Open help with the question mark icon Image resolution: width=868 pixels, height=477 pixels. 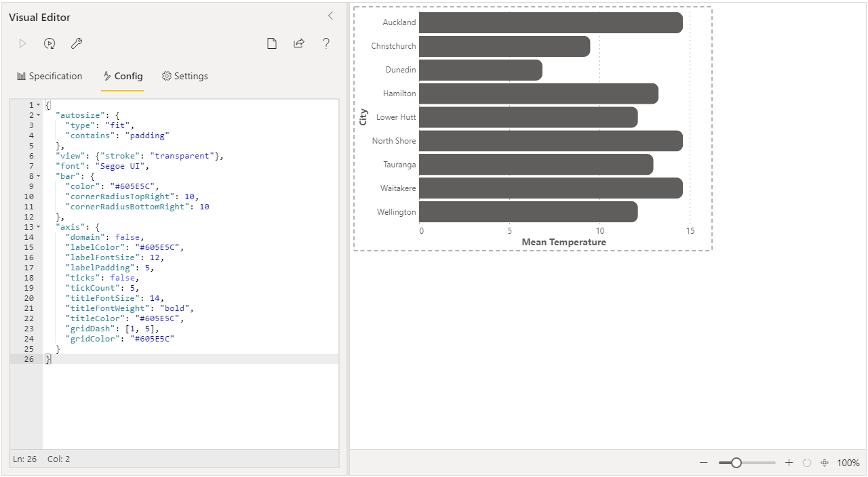tap(326, 43)
